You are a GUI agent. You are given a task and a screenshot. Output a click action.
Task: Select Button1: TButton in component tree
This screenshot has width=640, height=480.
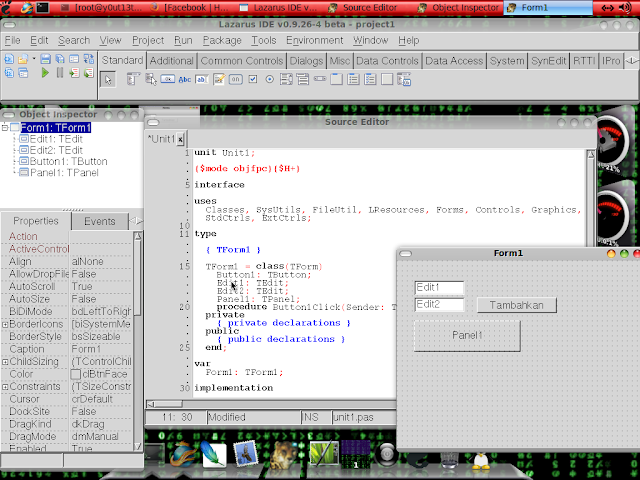coord(68,161)
